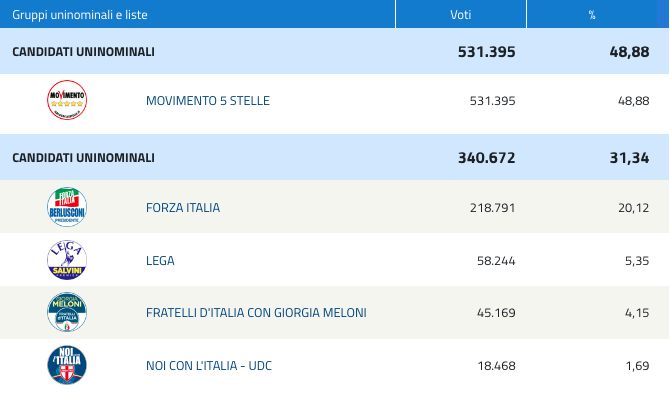670x400 pixels.
Task: Click the Lega Salvini party logo
Action: 67,260
